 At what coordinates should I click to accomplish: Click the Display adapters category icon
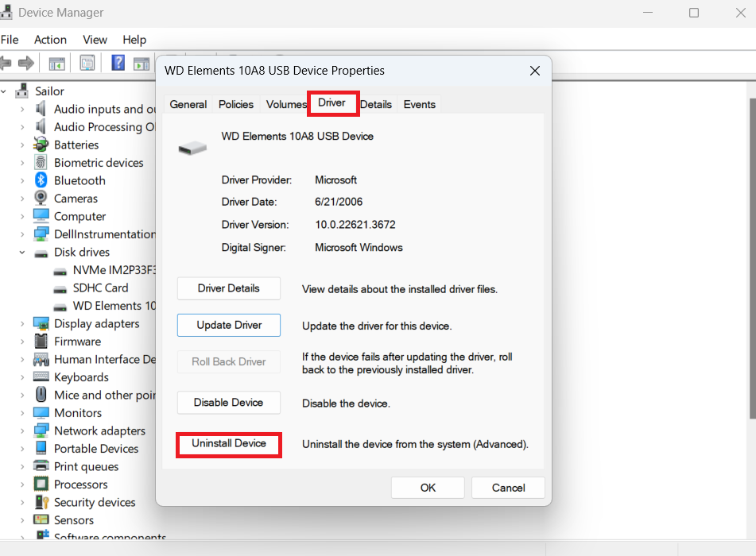coord(41,323)
